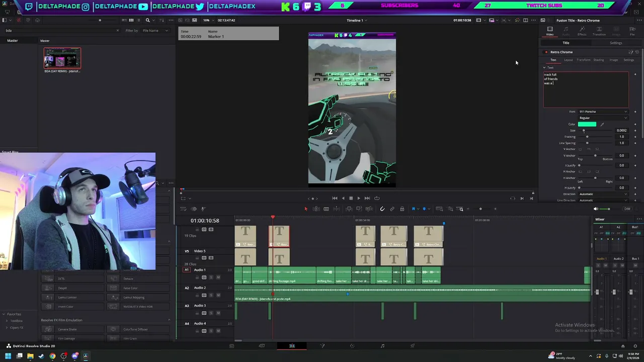Open the Transition tab in Inspector
This screenshot has width=644, height=362.
tap(599, 31)
